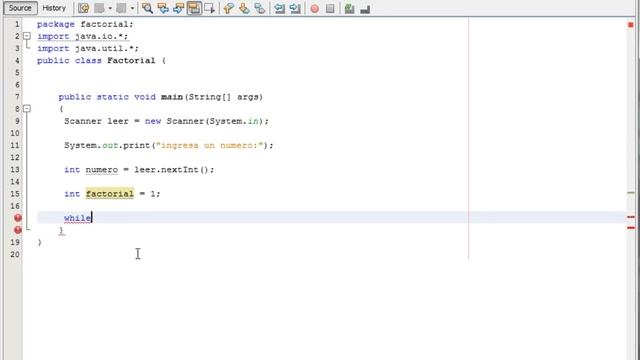
Task: Click 'void' keyword on line 7
Action: tap(145, 97)
